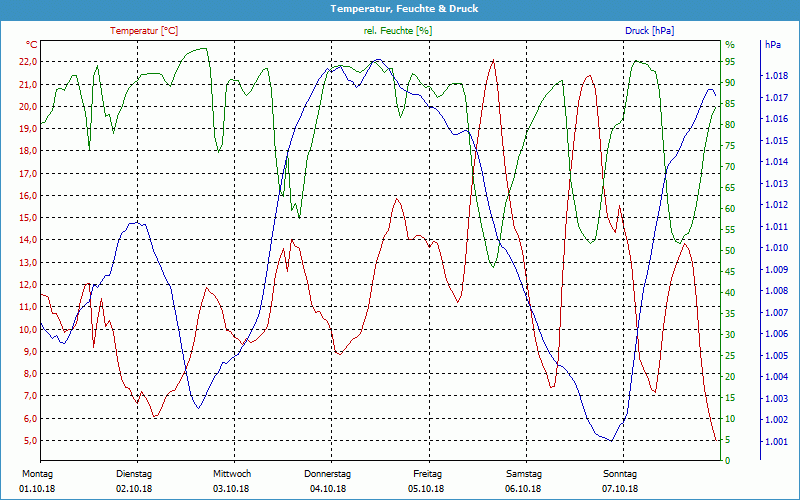This screenshot has width=800, height=500.
Task: Click the '10,0' temperature axis value
Action: 28,329
